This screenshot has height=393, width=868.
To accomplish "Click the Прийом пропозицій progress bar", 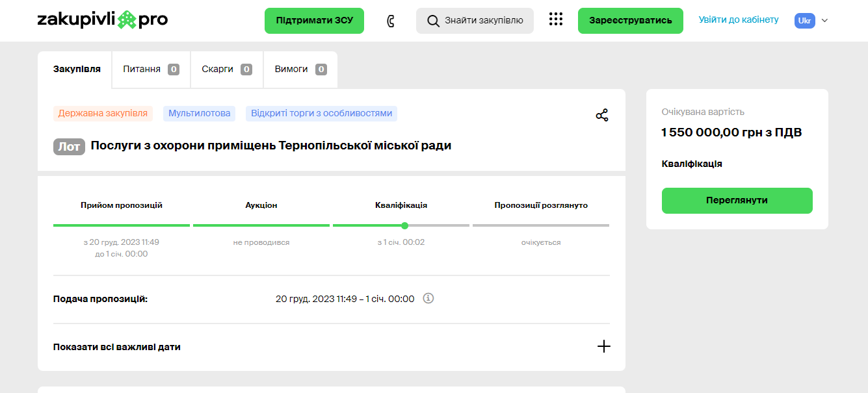I will [122, 225].
